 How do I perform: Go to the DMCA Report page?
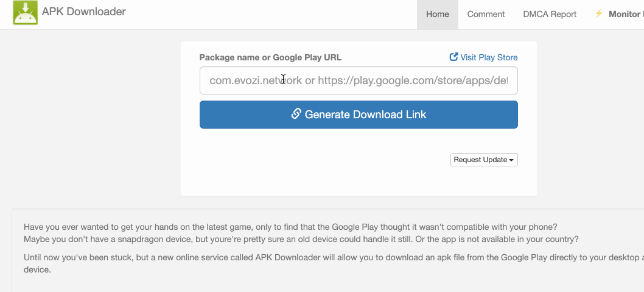pos(550,15)
